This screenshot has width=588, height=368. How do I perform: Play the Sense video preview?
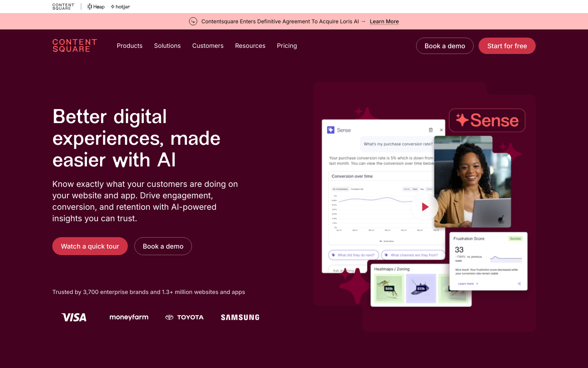click(424, 207)
